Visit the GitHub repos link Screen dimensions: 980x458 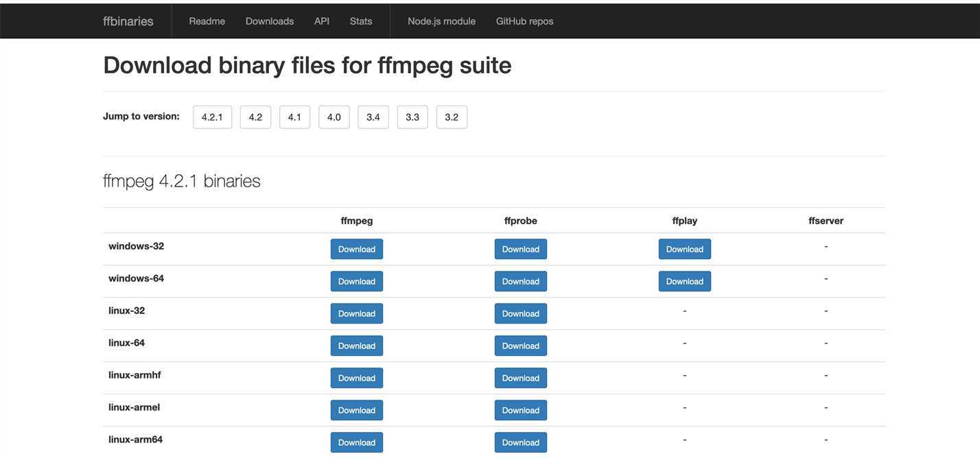524,21
